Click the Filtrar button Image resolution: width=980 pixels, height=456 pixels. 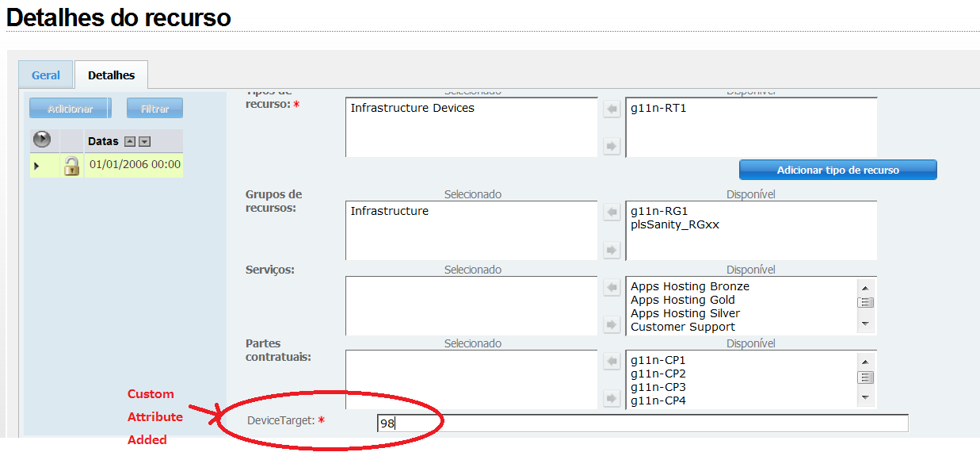point(154,109)
